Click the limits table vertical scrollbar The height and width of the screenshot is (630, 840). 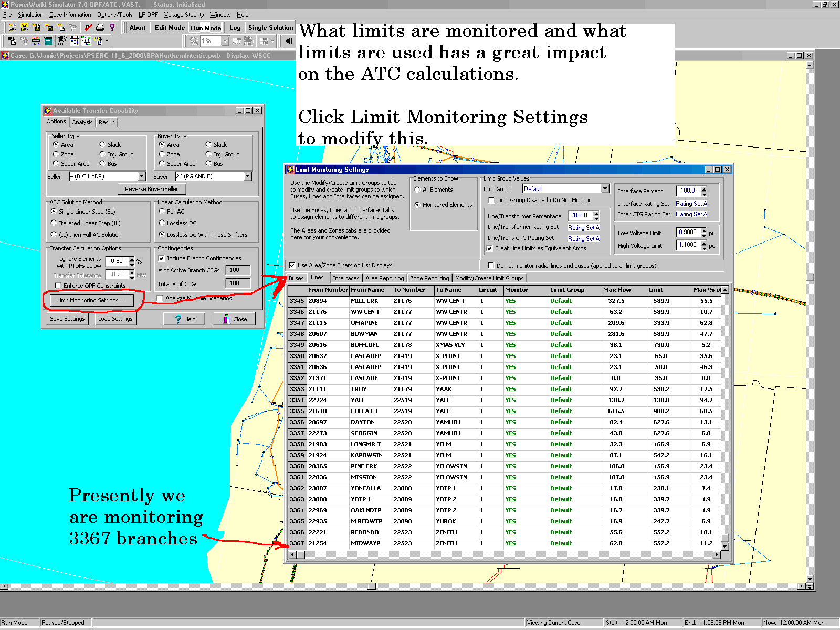pyautogui.click(x=724, y=418)
